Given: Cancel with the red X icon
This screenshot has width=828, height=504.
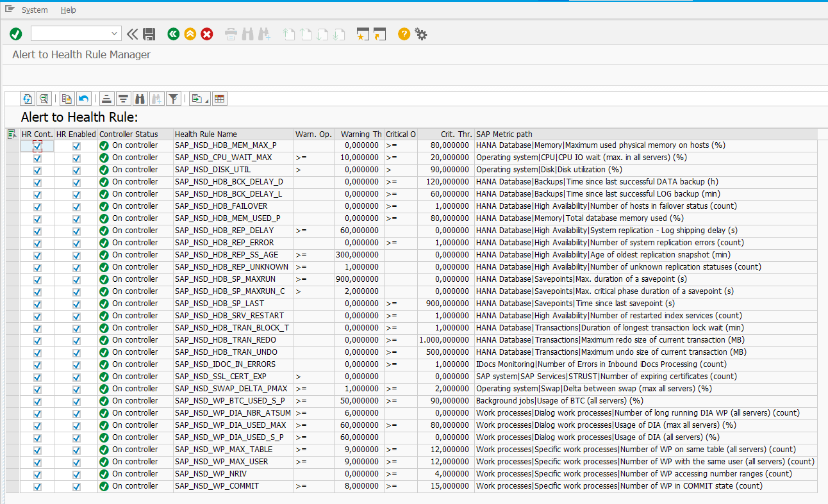Looking at the screenshot, I should tap(207, 34).
